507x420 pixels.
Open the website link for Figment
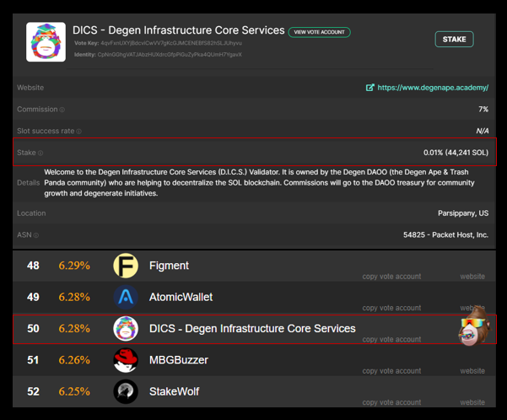(472, 277)
